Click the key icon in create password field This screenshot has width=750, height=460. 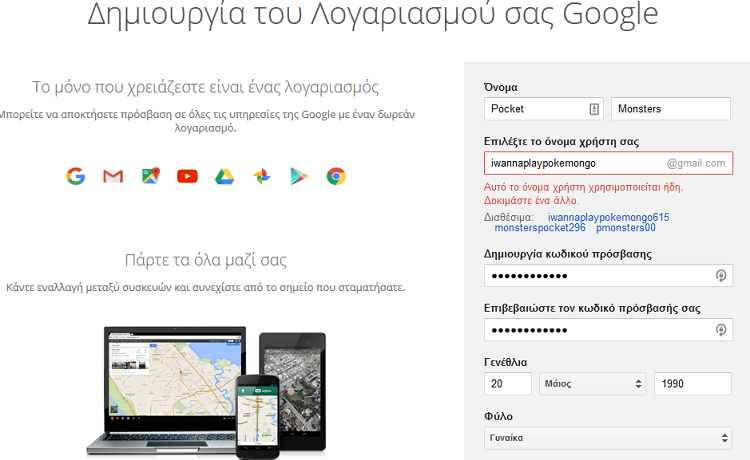pos(721,275)
